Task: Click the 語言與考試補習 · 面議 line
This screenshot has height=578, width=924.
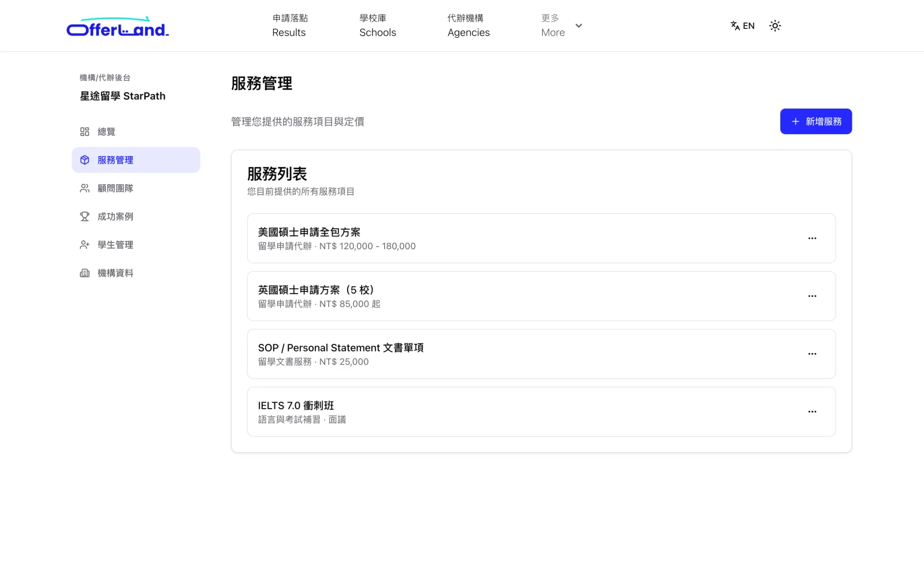Action: click(x=302, y=420)
